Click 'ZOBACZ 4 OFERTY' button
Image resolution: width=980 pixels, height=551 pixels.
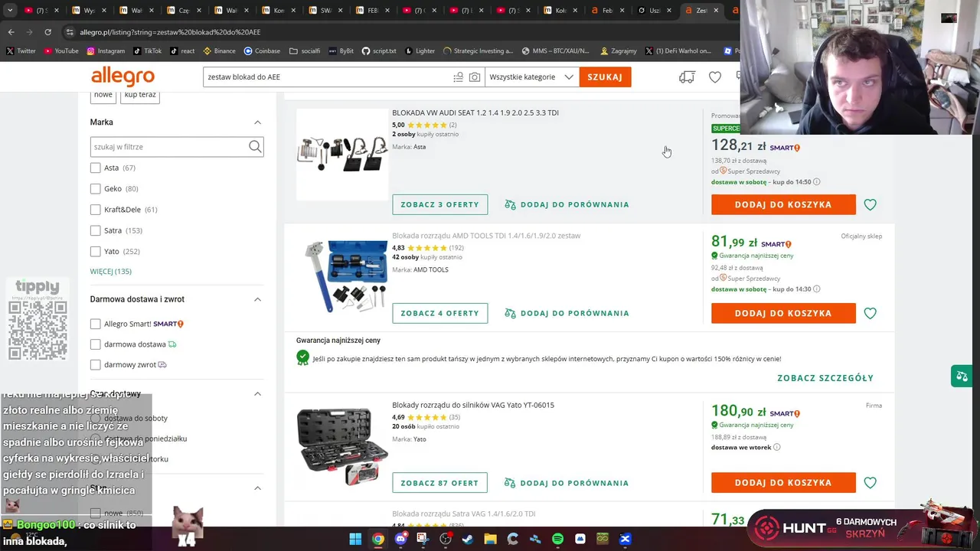click(x=439, y=313)
